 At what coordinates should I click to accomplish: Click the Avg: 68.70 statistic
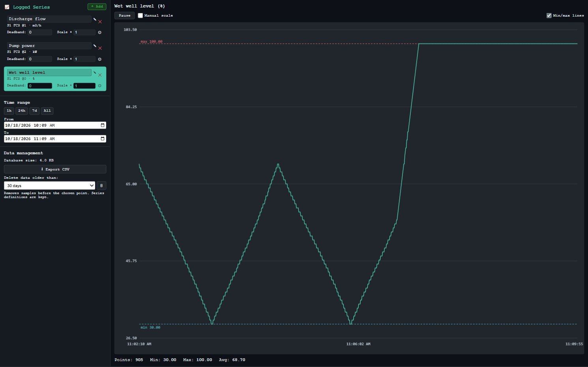coord(232,360)
